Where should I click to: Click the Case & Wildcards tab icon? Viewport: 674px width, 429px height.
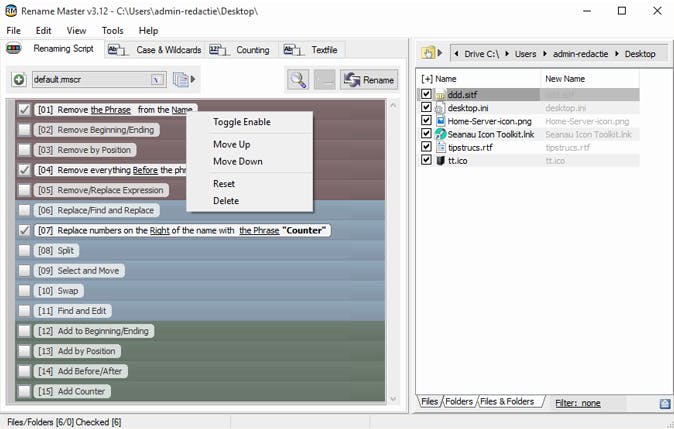pos(117,50)
